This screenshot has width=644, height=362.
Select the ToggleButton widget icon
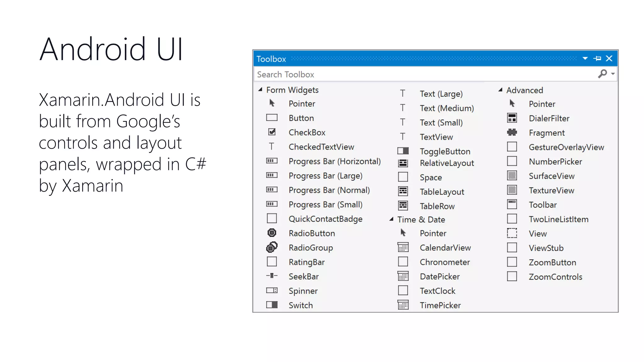(403, 151)
